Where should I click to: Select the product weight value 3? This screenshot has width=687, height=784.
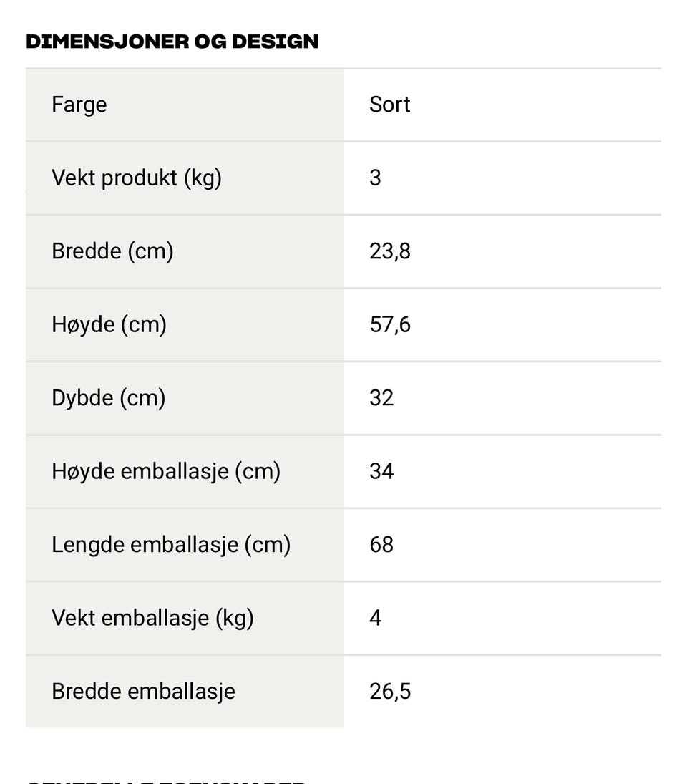[375, 178]
